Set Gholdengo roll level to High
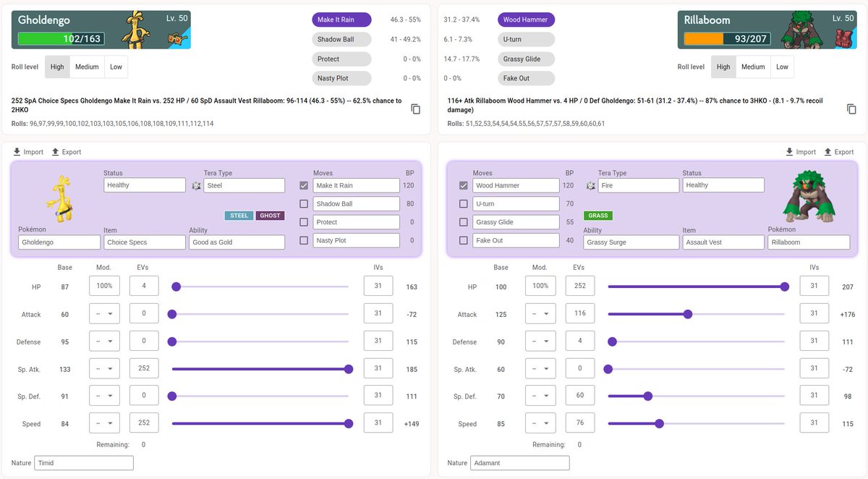The image size is (868, 479). (x=57, y=67)
